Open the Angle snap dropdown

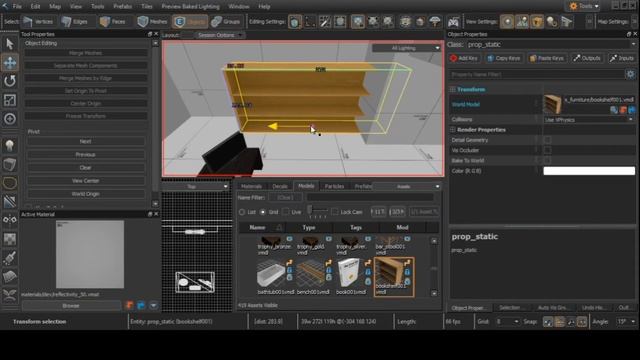pos(627,322)
